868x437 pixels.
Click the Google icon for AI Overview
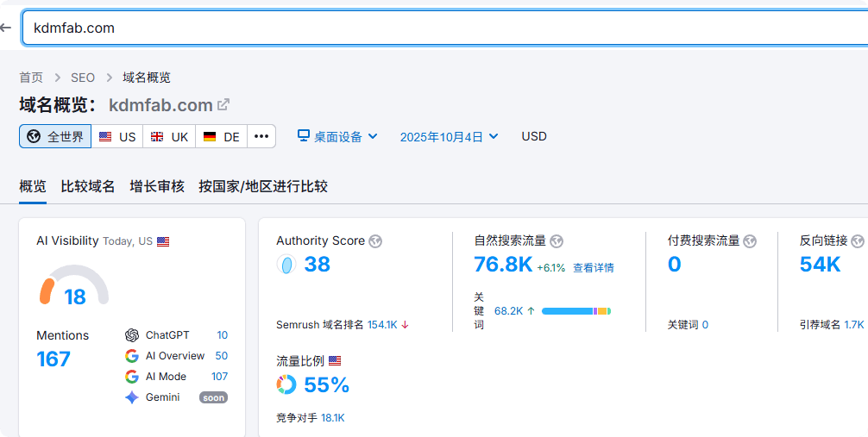pos(132,356)
